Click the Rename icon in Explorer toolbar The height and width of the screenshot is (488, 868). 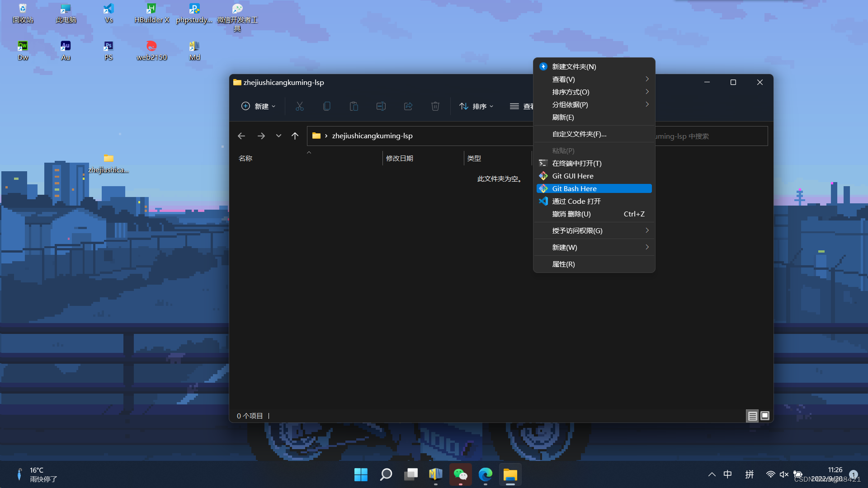[x=381, y=106]
